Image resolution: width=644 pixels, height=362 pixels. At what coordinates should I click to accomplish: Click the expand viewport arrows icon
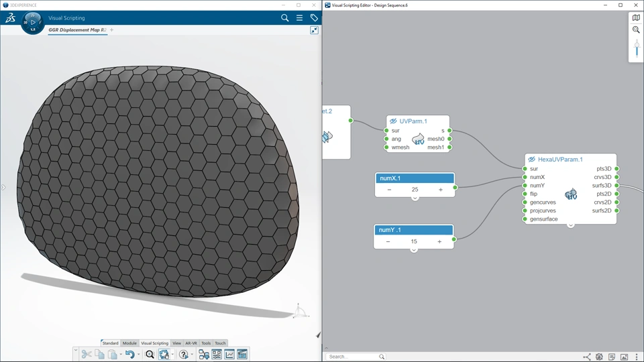(x=314, y=30)
